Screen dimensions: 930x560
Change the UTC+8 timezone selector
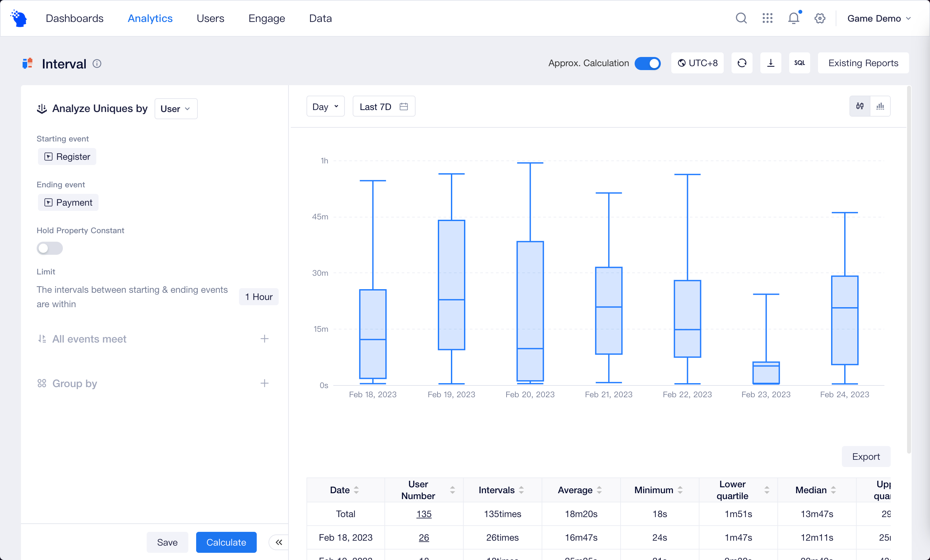[697, 63]
